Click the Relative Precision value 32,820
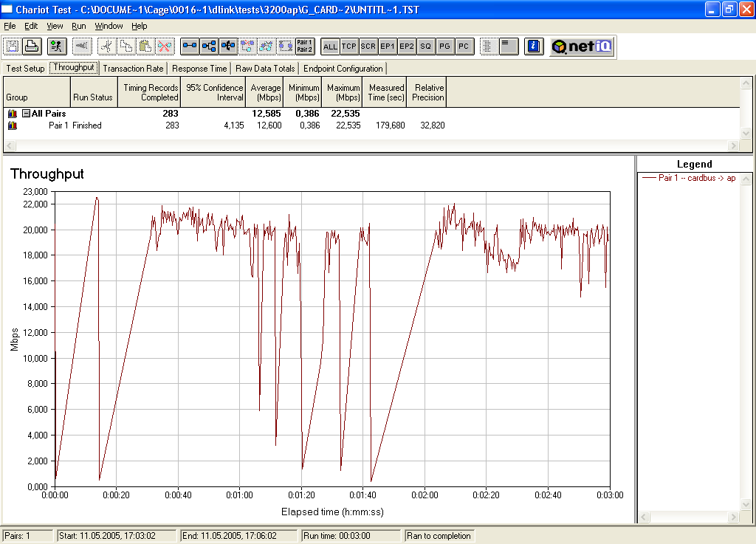756x544 pixels. point(433,125)
